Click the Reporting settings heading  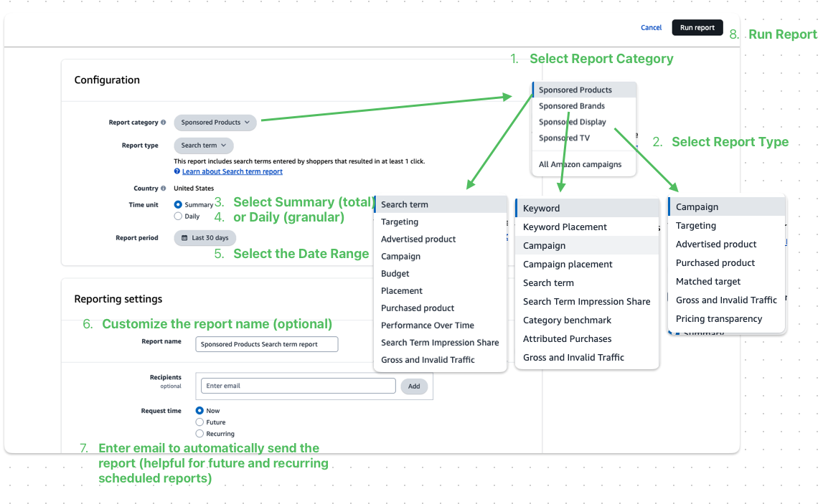tap(118, 299)
